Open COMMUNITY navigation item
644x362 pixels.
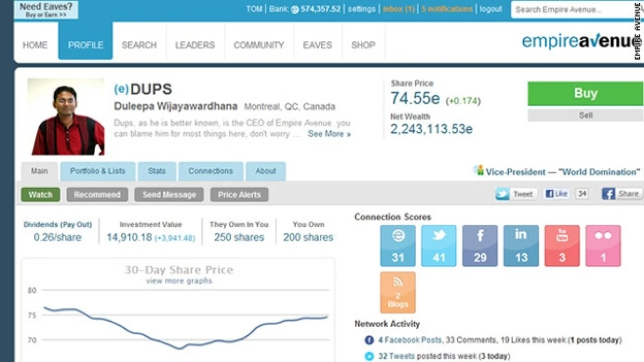[x=259, y=45]
